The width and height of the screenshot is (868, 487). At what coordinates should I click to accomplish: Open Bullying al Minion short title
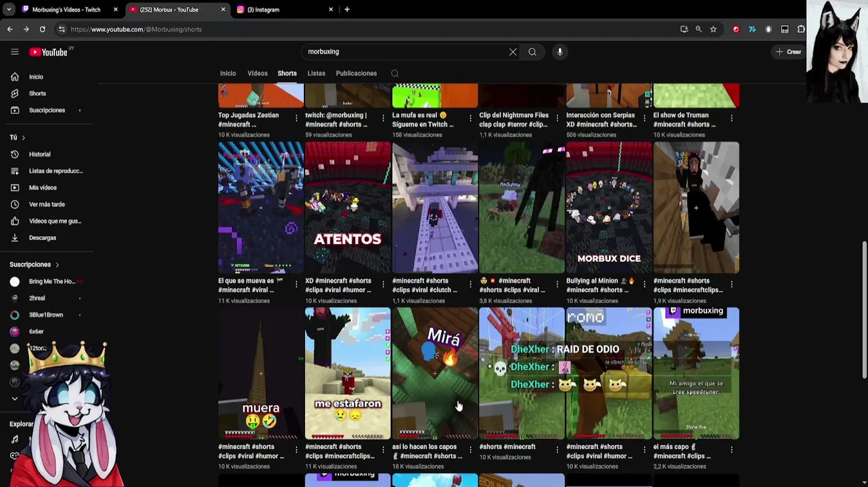[x=601, y=285]
